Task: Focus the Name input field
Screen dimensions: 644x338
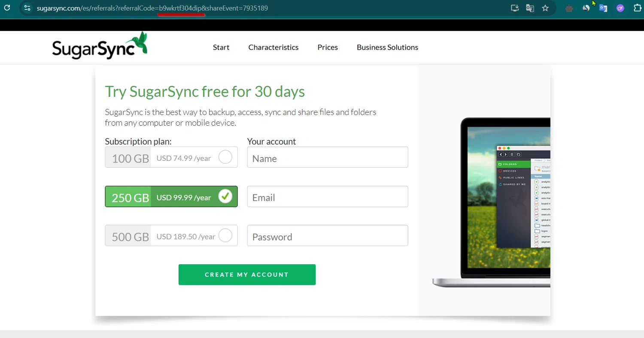Action: (x=328, y=157)
